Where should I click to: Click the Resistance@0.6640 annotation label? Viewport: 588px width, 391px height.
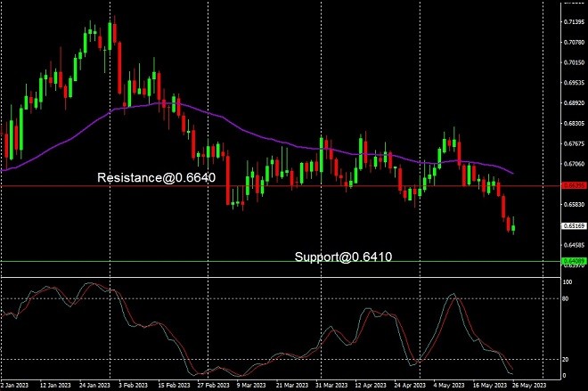157,177
